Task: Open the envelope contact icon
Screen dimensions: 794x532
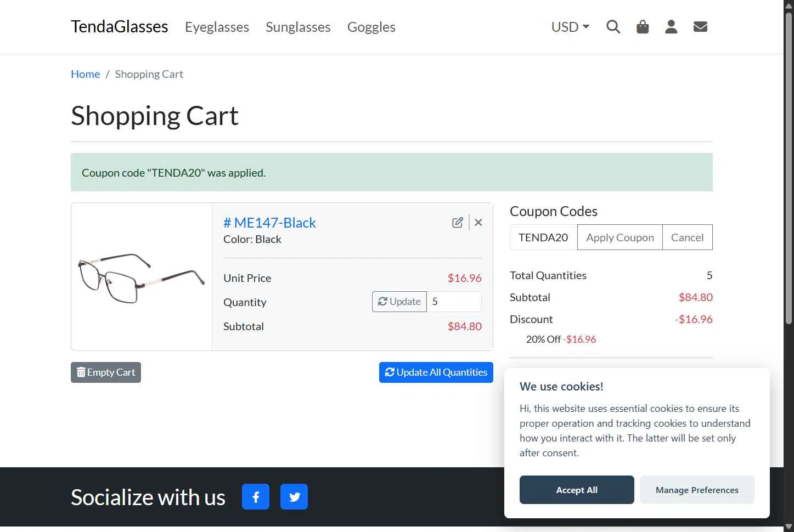Action: point(700,27)
